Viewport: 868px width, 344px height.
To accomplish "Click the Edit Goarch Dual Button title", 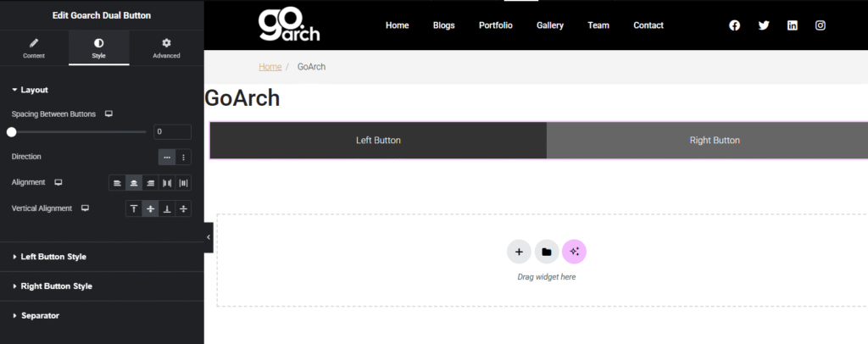I will coord(102,15).
